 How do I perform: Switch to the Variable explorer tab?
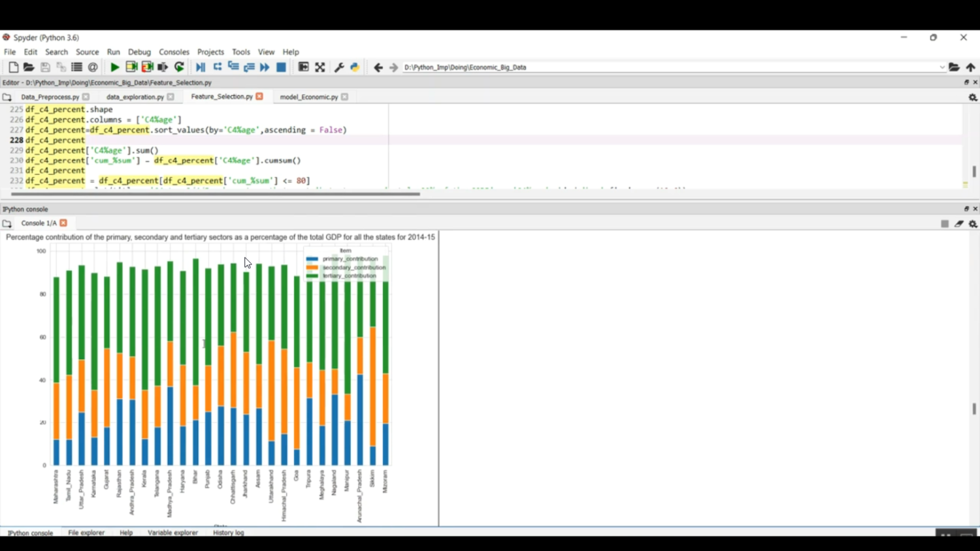coord(172,533)
